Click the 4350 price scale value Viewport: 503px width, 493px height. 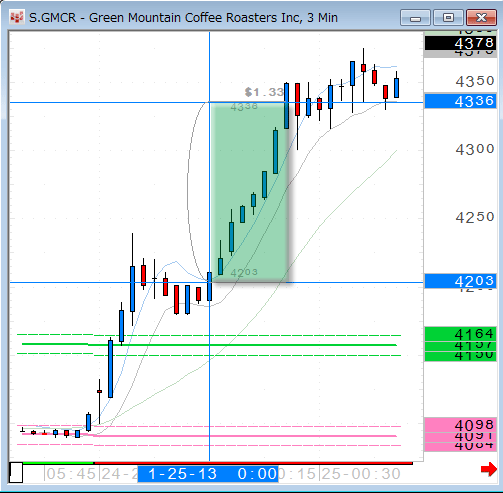tap(475, 81)
